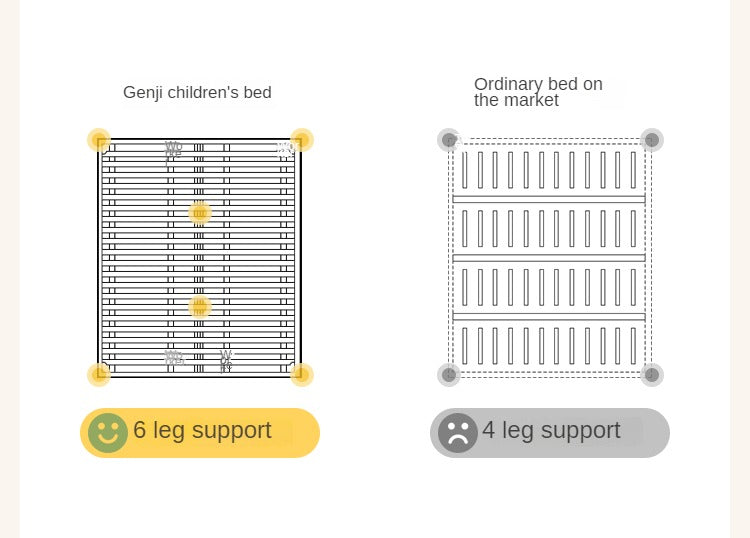Select the lower center yellow leg marker
The image size is (750, 538).
(x=199, y=306)
